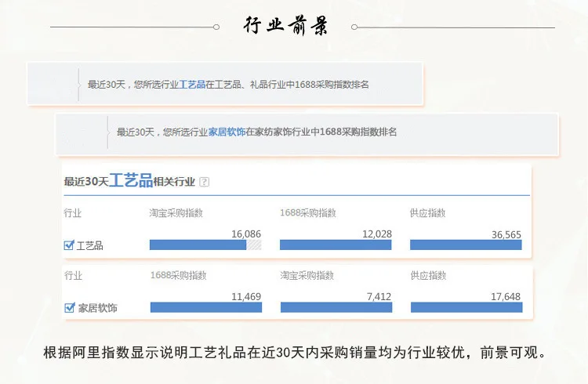
Task: Click the 工艺品 1688采购指数 bar showing 12,028
Action: click(336, 245)
